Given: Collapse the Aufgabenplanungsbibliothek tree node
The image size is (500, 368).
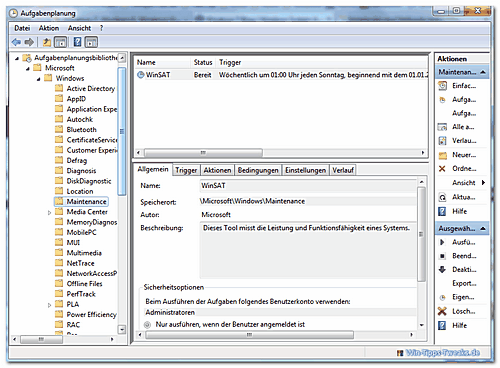Looking at the screenshot, I should (17, 58).
